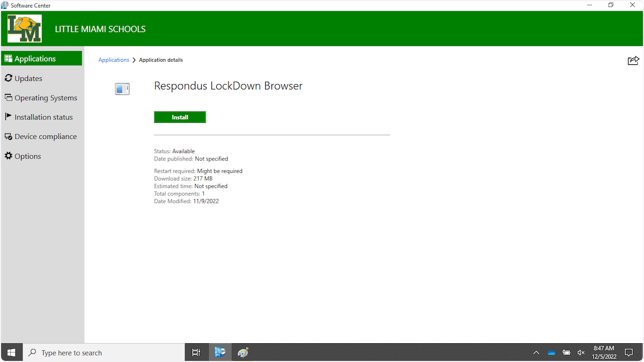Image resolution: width=644 pixels, height=362 pixels.
Task: Click the Software Center taskbar icon
Action: coord(219,352)
